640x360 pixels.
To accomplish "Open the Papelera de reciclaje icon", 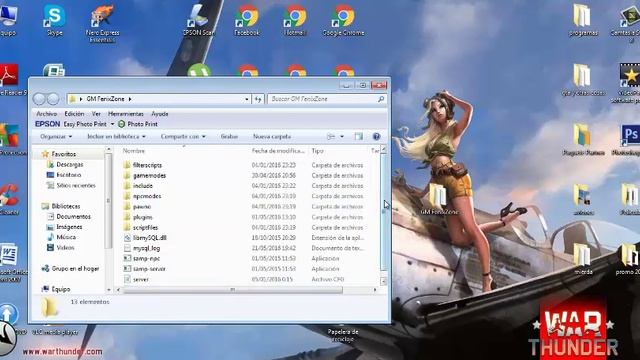I will (x=343, y=336).
